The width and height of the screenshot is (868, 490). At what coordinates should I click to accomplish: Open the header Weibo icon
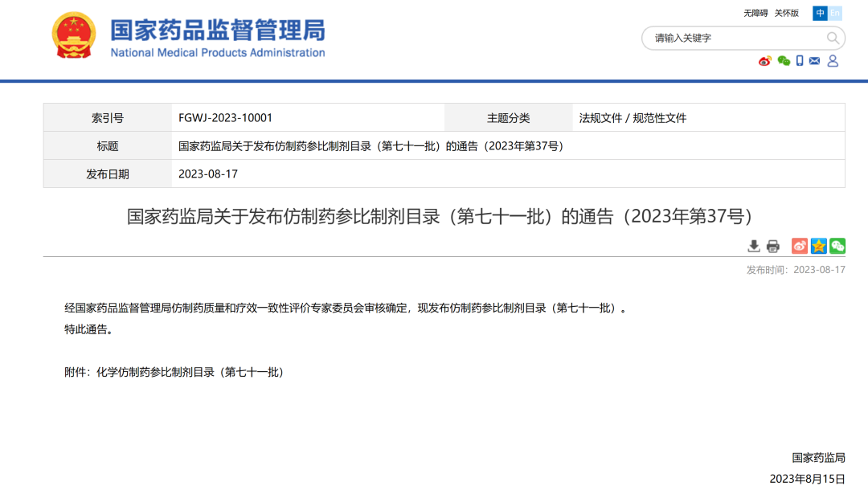[765, 61]
